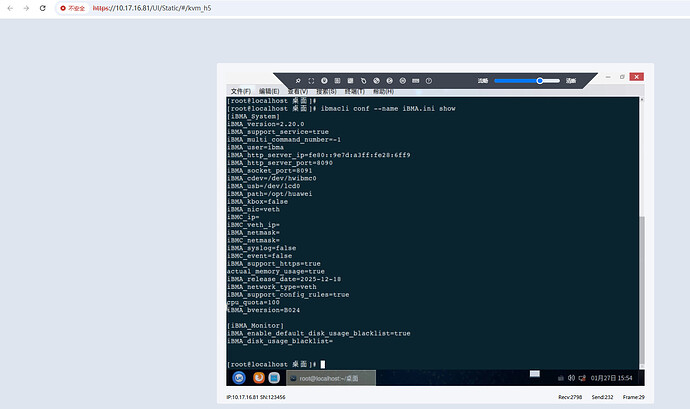Go forward using browser forward arrow
This screenshot has width=690, height=409.
coord(26,8)
